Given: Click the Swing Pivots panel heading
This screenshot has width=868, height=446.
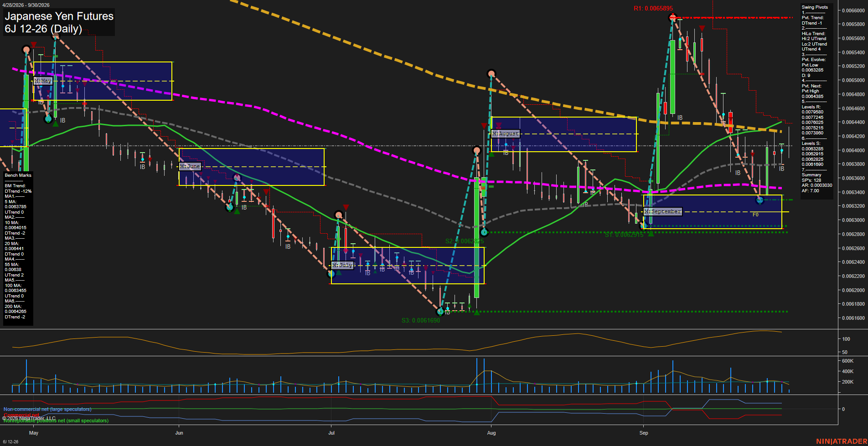Looking at the screenshot, I should (x=815, y=7).
